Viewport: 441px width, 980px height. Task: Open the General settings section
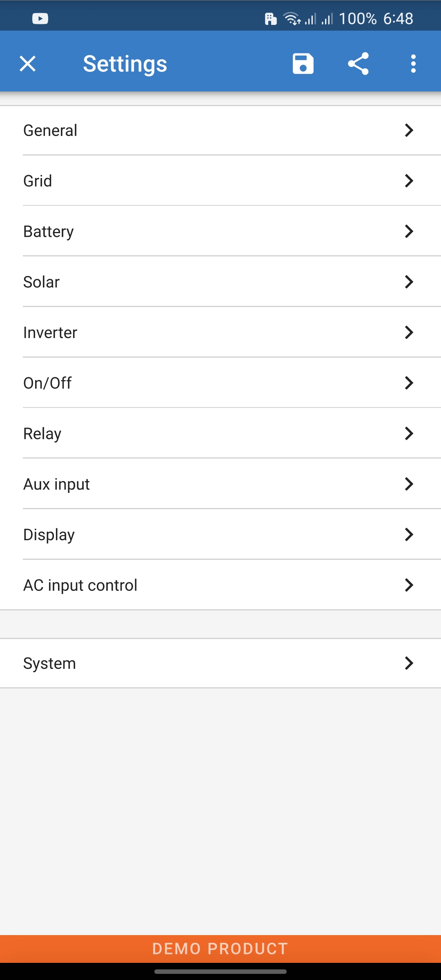[x=220, y=131]
